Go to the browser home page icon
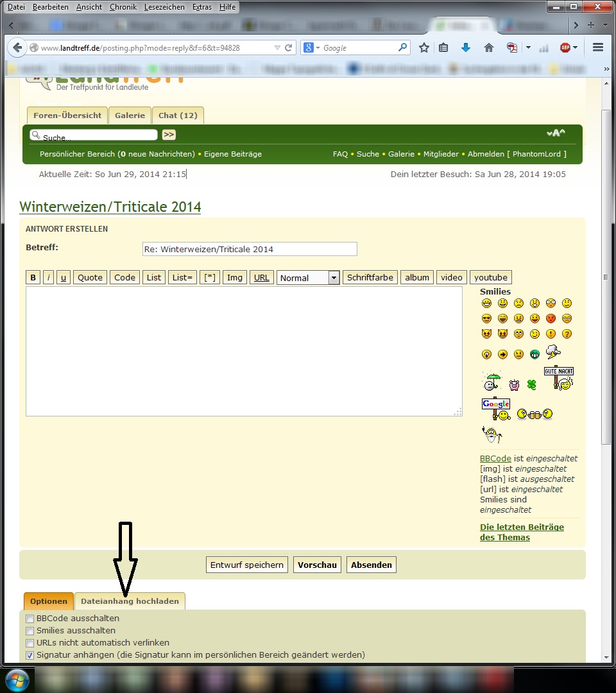Screen dimensions: 616x693 click(x=488, y=47)
